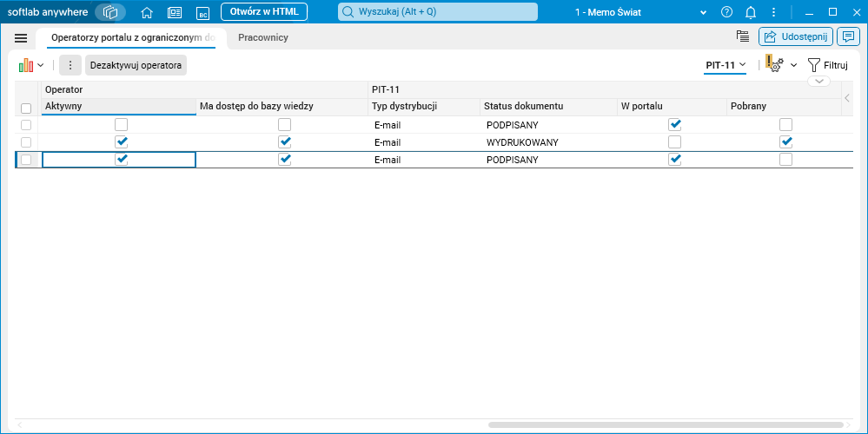Focus the Wyszukaj search field
The image size is (868, 434).
point(437,11)
